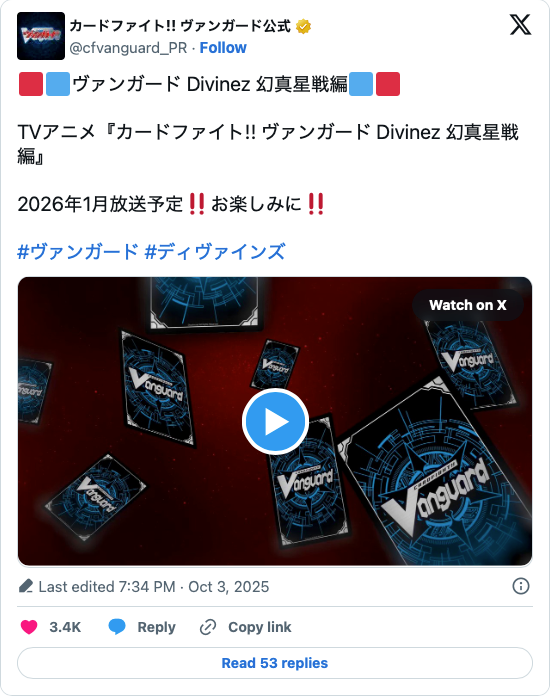Screen dimensions: 550x696
Task: Open the @cfvanguard_PR handle
Action: (x=128, y=47)
